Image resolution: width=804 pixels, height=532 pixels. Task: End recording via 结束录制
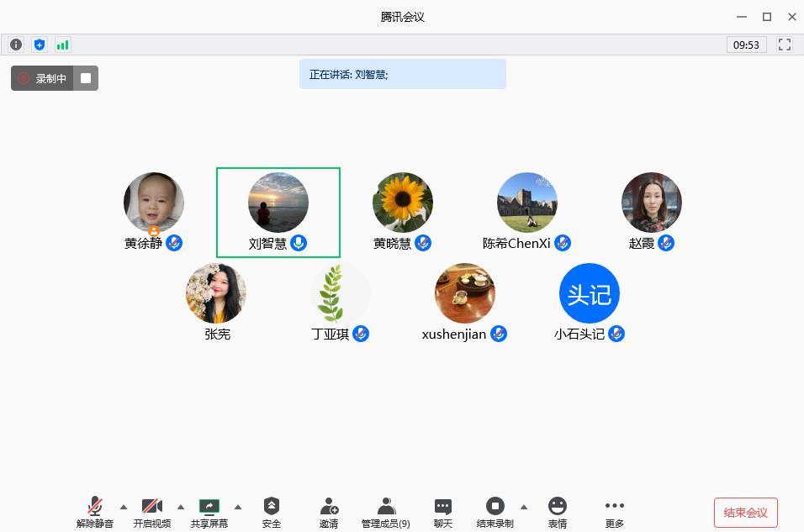point(495,512)
